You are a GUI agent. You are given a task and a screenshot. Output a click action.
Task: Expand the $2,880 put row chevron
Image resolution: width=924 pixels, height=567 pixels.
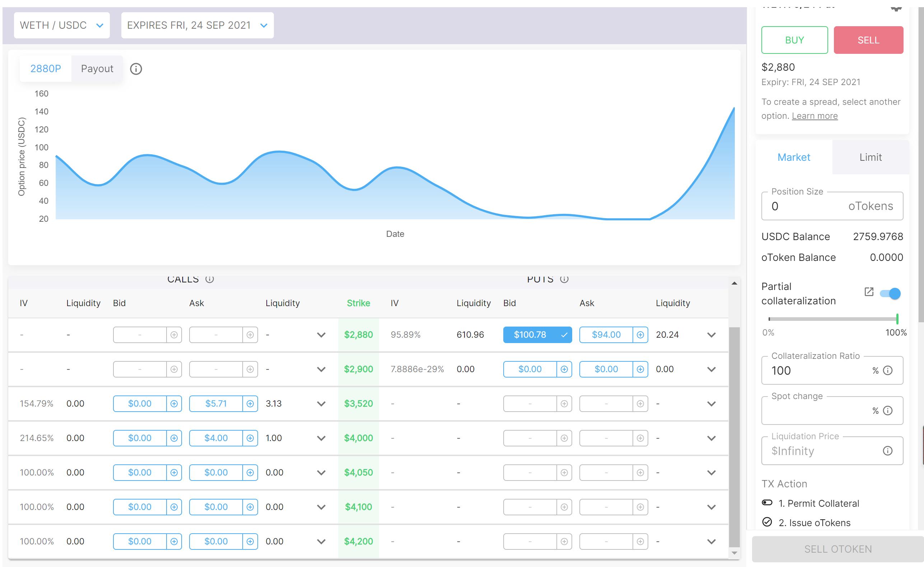pyautogui.click(x=711, y=334)
